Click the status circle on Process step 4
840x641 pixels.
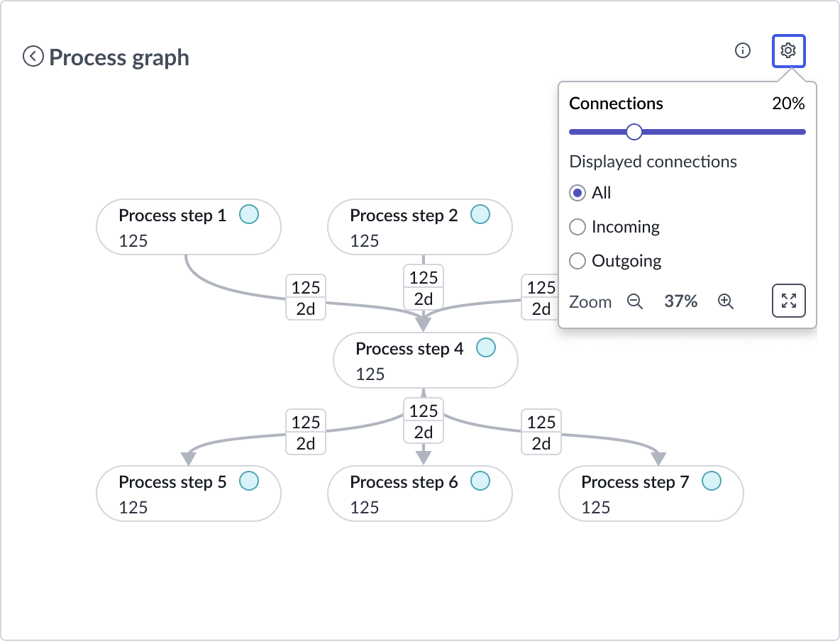coord(486,347)
